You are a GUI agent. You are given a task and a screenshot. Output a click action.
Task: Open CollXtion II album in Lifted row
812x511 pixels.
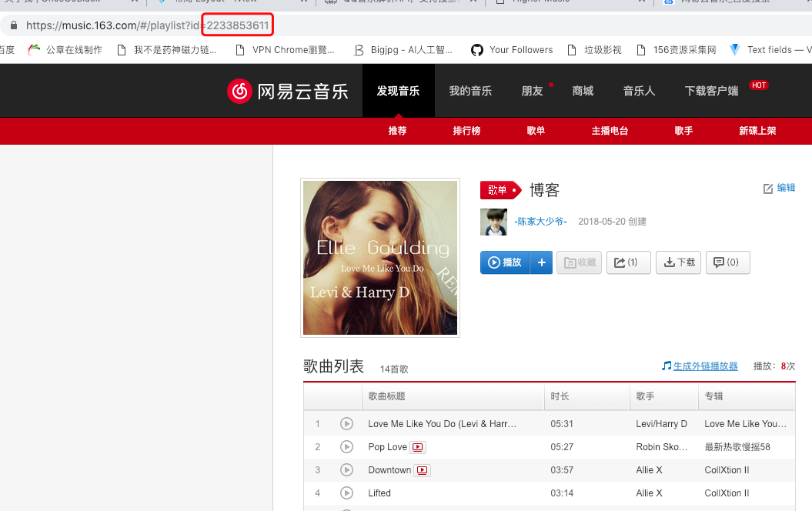tap(727, 493)
